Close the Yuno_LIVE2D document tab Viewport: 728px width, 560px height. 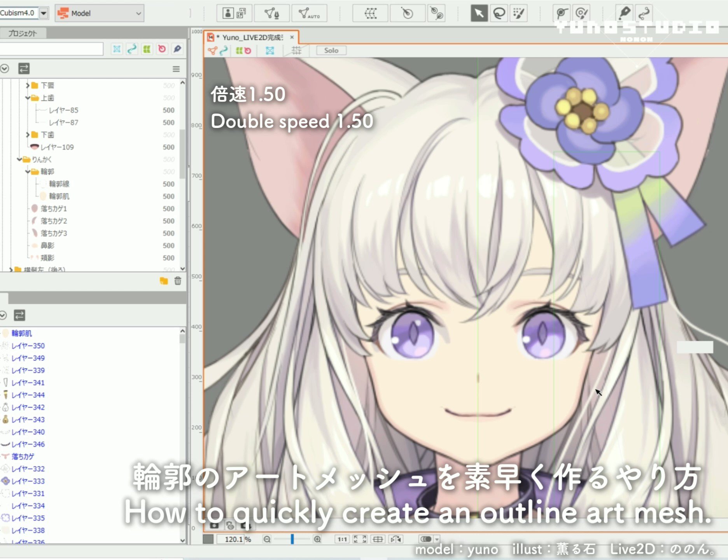coord(292,37)
